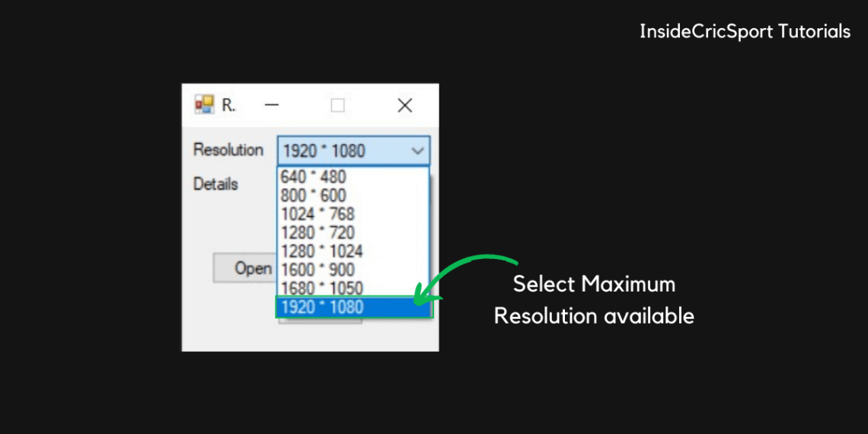The width and height of the screenshot is (868, 434).
Task: Select 640 * 480 from the list
Action: pyautogui.click(x=314, y=177)
